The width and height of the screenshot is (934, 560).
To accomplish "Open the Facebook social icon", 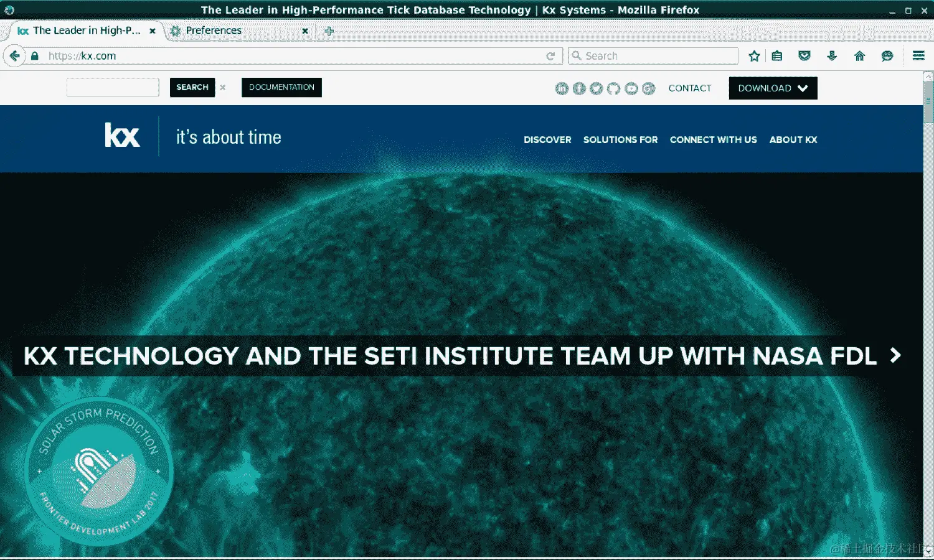I will tap(579, 88).
